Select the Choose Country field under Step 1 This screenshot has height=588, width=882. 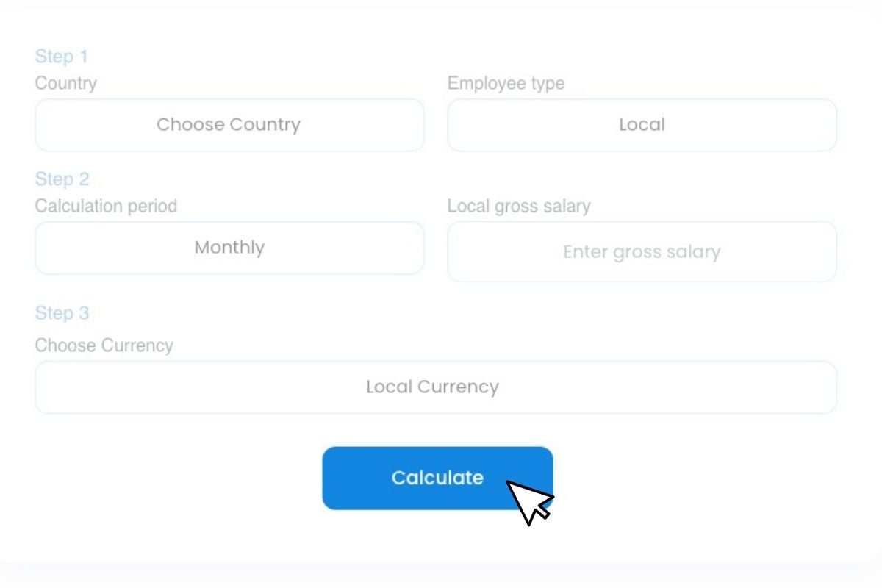tap(229, 125)
